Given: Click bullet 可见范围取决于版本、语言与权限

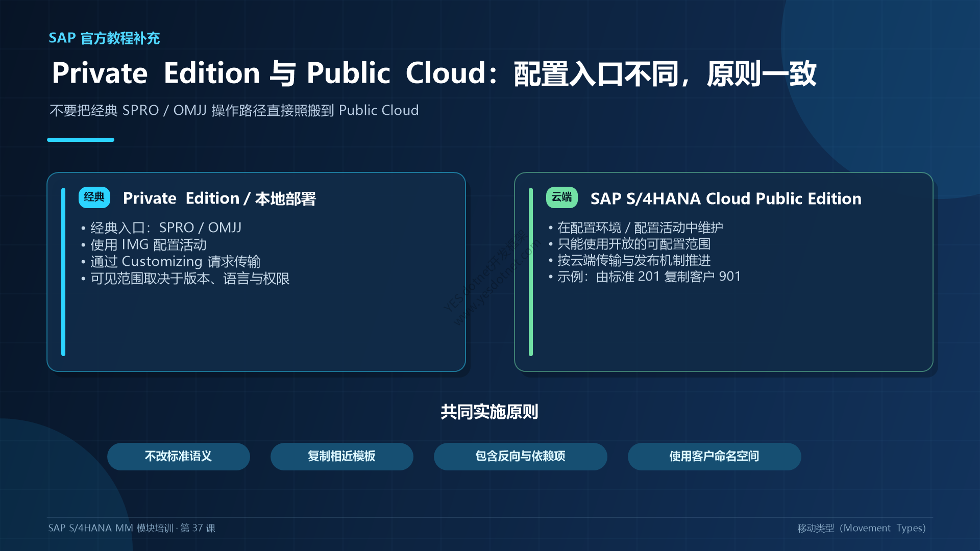Looking at the screenshot, I should [x=185, y=279].
